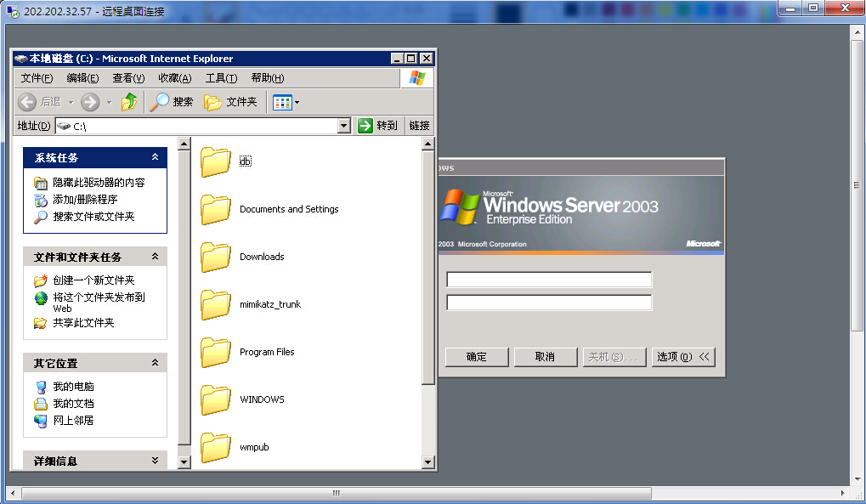This screenshot has height=504, width=866.
Task: Collapse File and Folder Tasks (文件和文件夹任务) panel
Action: [156, 257]
